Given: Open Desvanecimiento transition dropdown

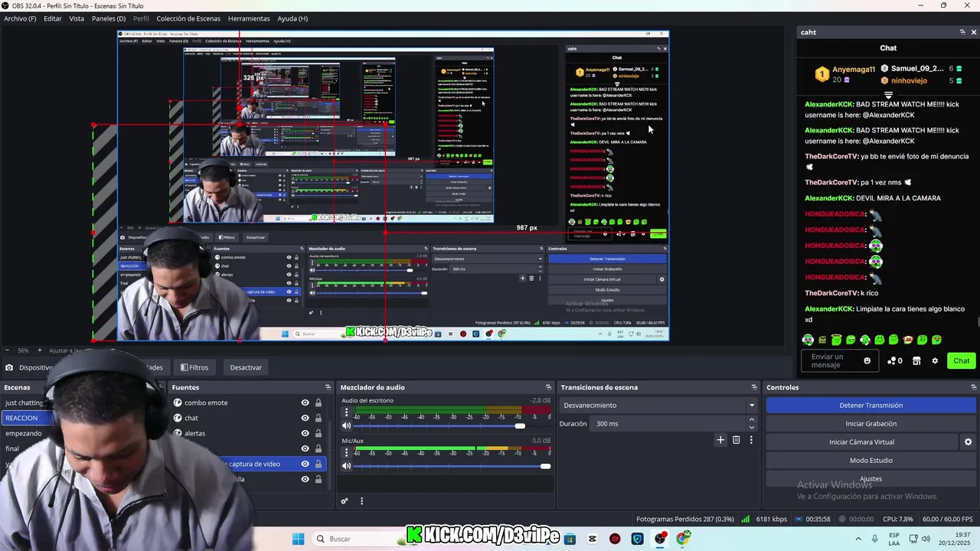Looking at the screenshot, I should click(658, 406).
